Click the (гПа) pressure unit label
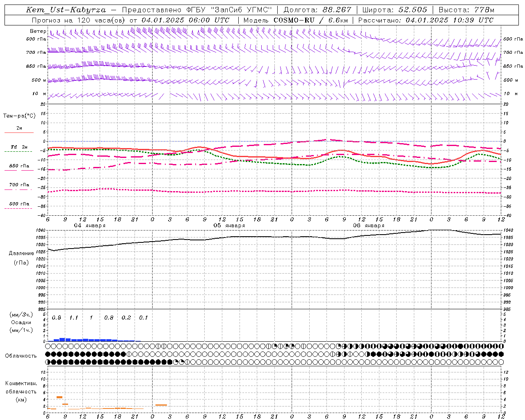The width and height of the screenshot is (525, 420). coord(21,262)
